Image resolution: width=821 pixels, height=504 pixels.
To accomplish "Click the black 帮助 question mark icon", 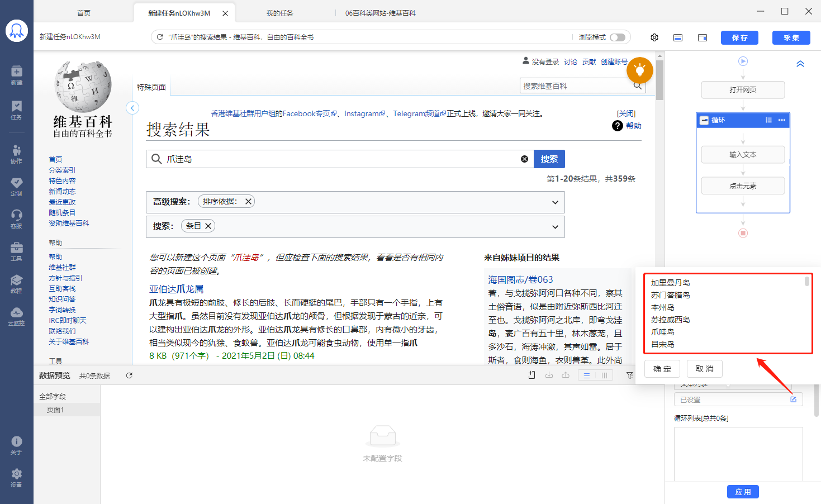I will (x=618, y=126).
